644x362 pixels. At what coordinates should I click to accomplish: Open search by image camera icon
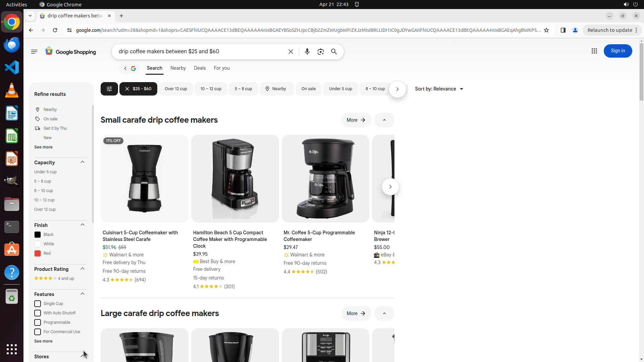[321, 52]
